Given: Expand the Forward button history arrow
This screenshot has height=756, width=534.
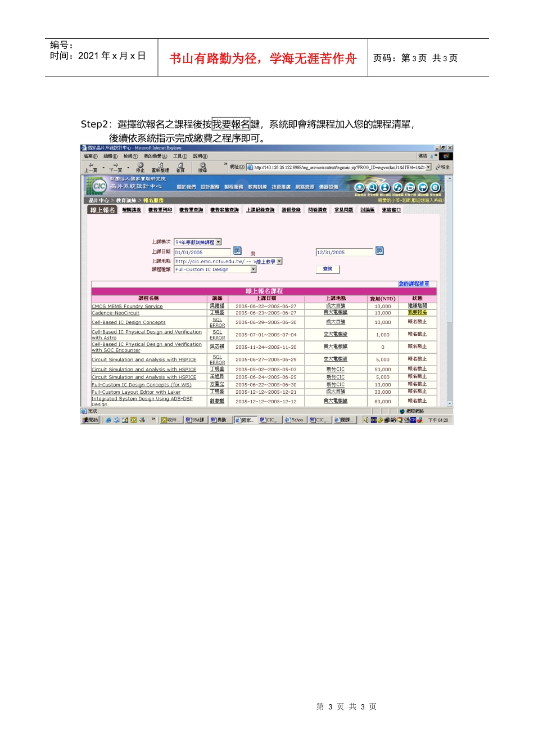Looking at the screenshot, I should tap(128, 167).
